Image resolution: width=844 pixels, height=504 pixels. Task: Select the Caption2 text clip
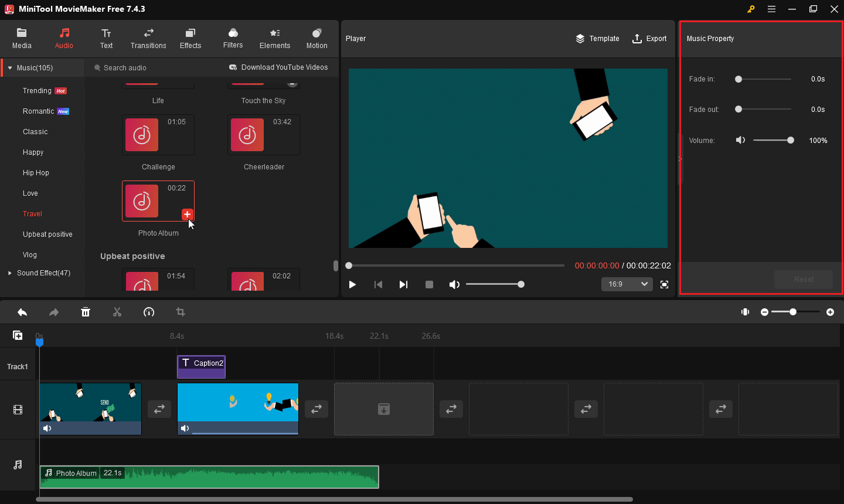click(202, 367)
